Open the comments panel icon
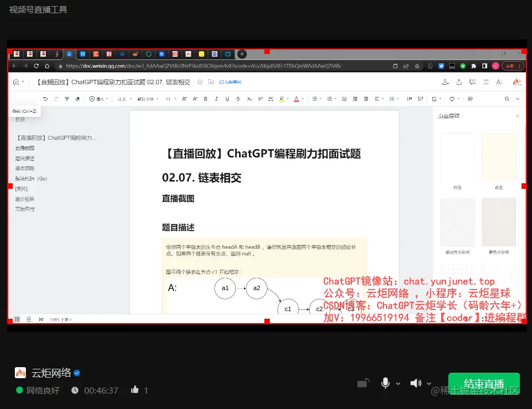Screen dimensions: 532x409 click(x=473, y=81)
